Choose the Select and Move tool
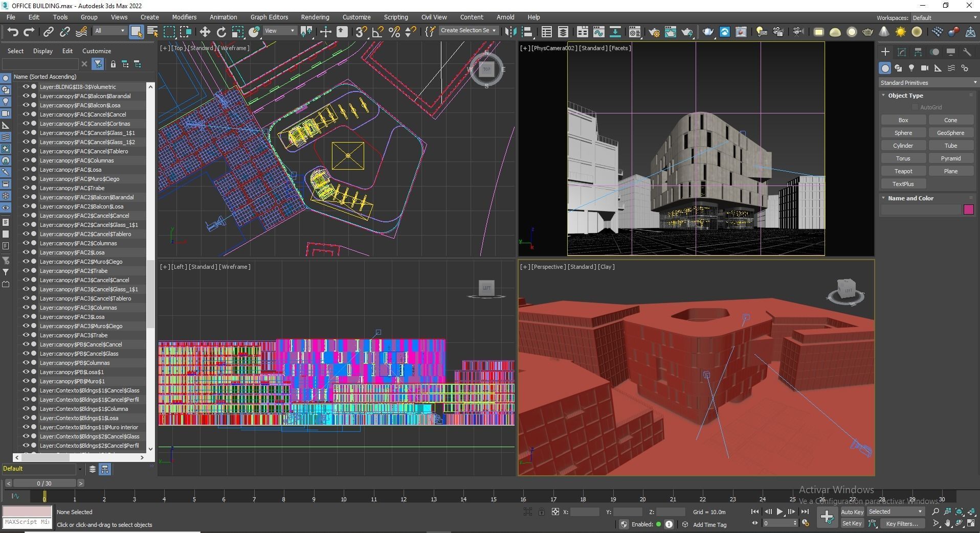The image size is (980, 533). coord(205,32)
